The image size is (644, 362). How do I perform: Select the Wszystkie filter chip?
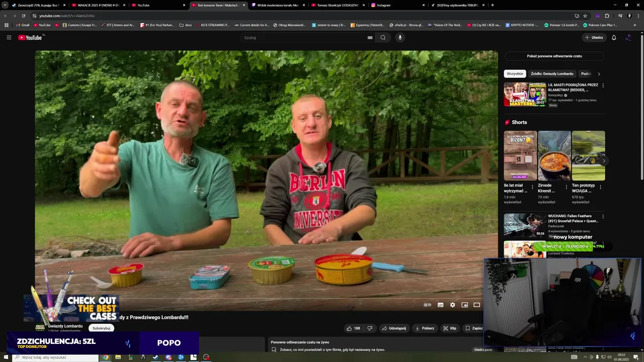(x=515, y=74)
